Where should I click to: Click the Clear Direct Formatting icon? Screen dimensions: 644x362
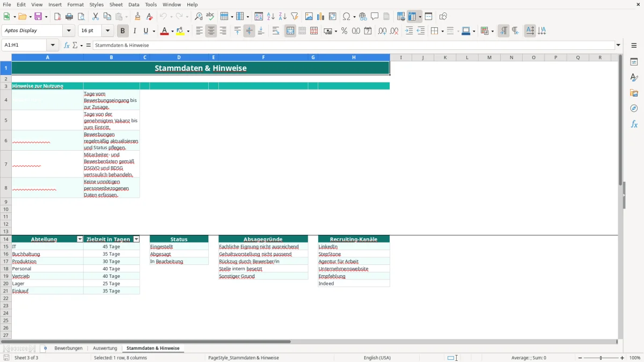tap(150, 17)
